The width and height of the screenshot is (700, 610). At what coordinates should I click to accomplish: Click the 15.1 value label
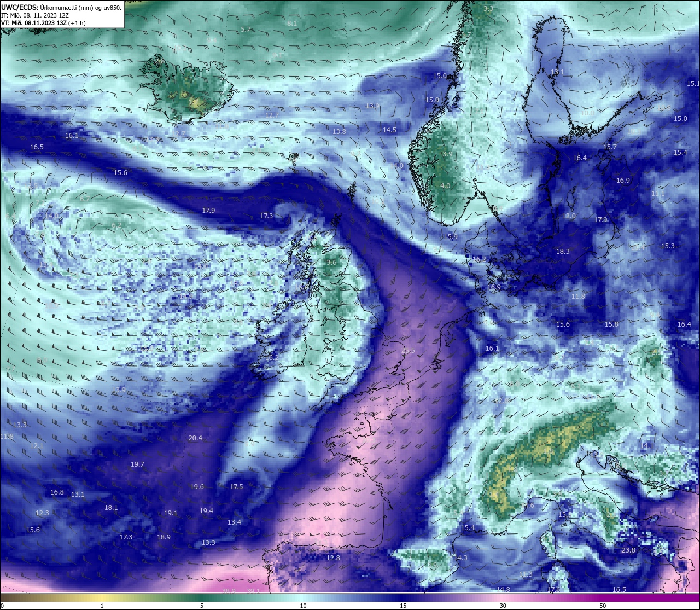click(x=693, y=83)
